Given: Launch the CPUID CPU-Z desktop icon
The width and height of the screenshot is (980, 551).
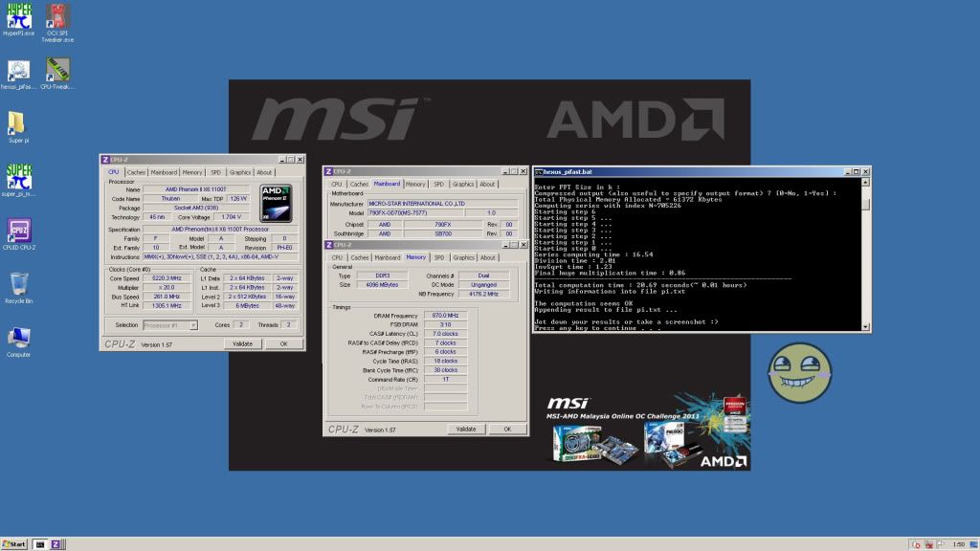Looking at the screenshot, I should 18,231.
